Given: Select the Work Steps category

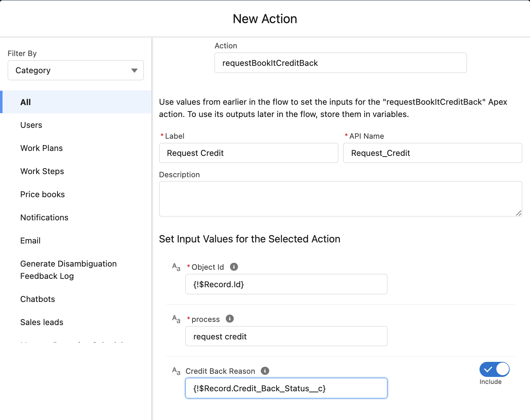Looking at the screenshot, I should (x=42, y=171).
